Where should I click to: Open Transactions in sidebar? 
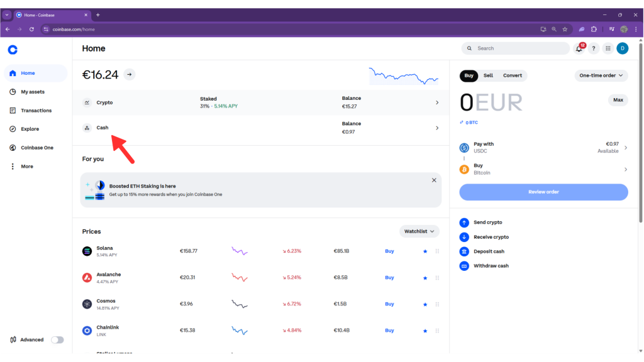[35, 111]
